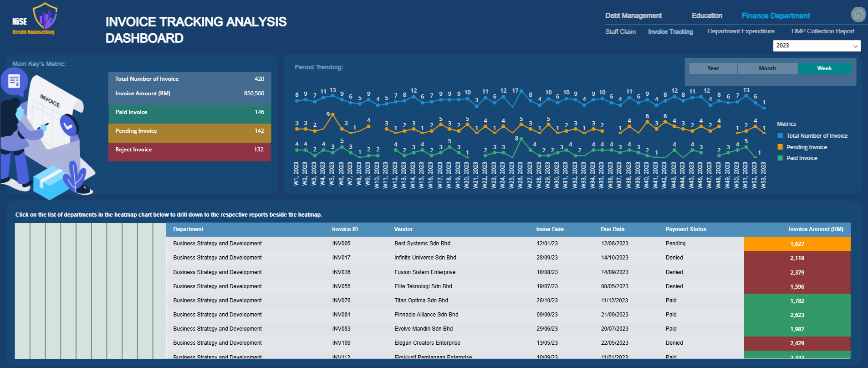Image resolution: width=868 pixels, height=368 pixels.
Task: Open the 2023 year dropdown
Action: pos(817,46)
